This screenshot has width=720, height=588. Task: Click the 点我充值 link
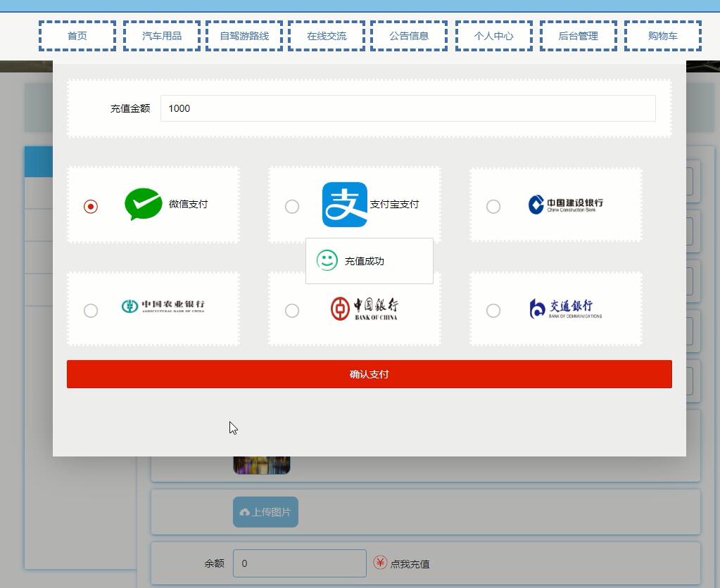point(410,564)
